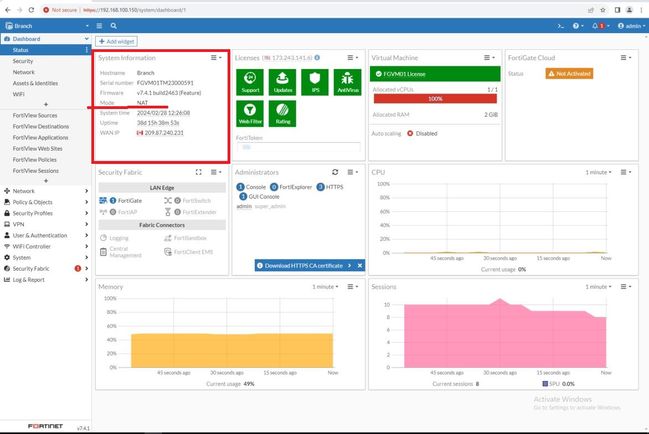Click the search magnifier icon in top bar
Viewport: 649px width, 434px height.
(x=113, y=26)
